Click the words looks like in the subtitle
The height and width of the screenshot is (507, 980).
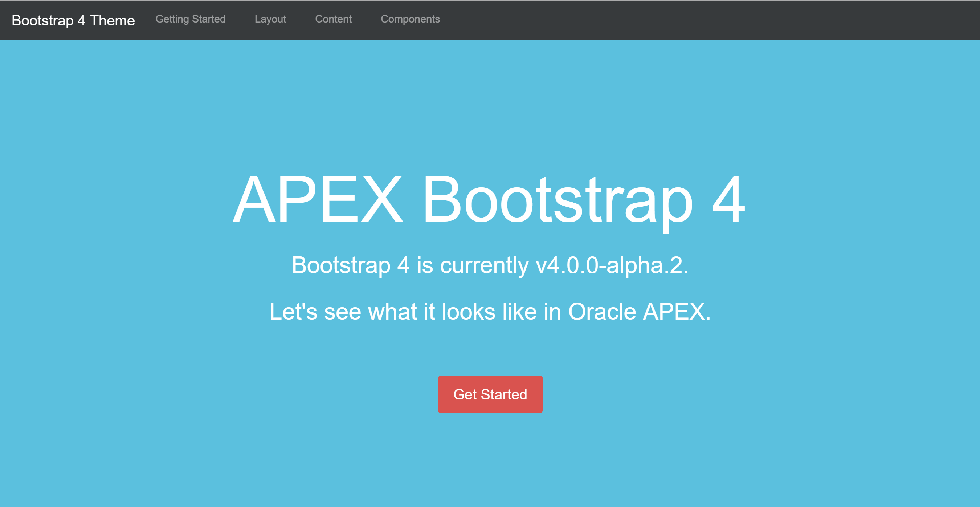[x=489, y=312]
